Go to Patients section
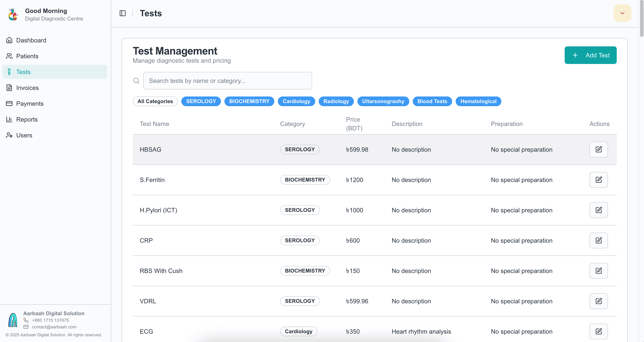Viewport: 644px width, 342px height. [x=55, y=56]
